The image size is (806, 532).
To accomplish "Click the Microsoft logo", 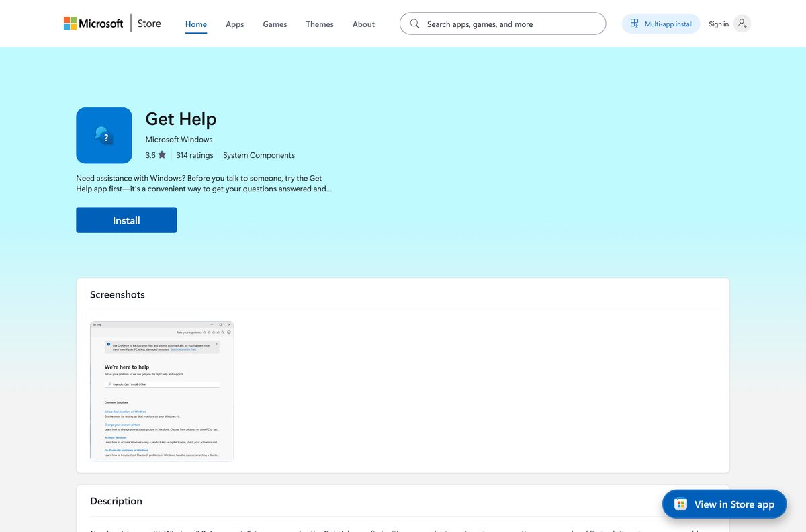I will (x=93, y=24).
